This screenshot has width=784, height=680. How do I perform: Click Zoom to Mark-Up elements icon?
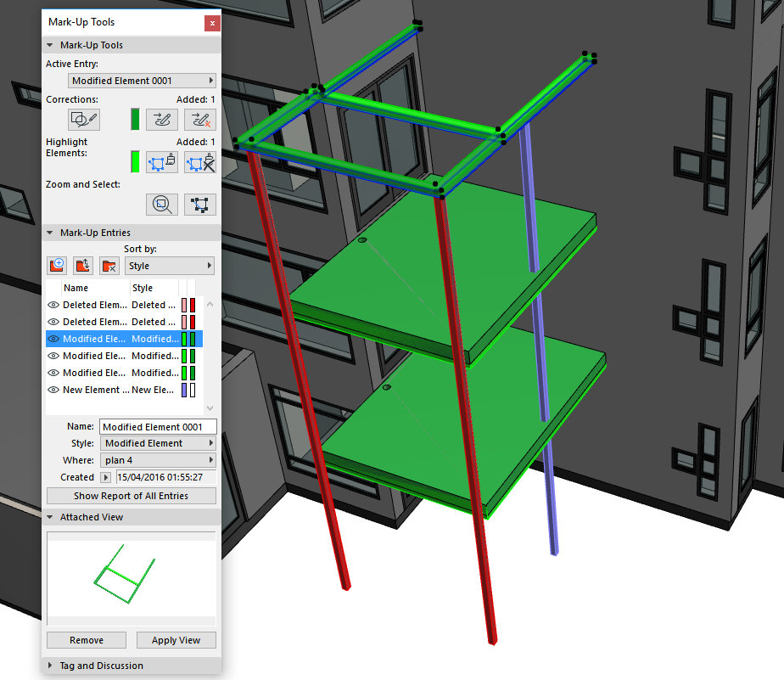coord(161,204)
